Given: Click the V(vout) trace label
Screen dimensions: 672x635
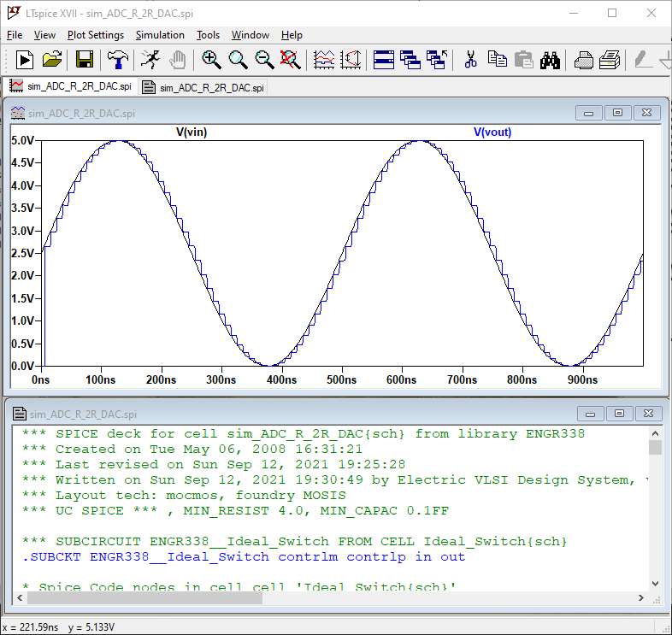Looking at the screenshot, I should [492, 132].
